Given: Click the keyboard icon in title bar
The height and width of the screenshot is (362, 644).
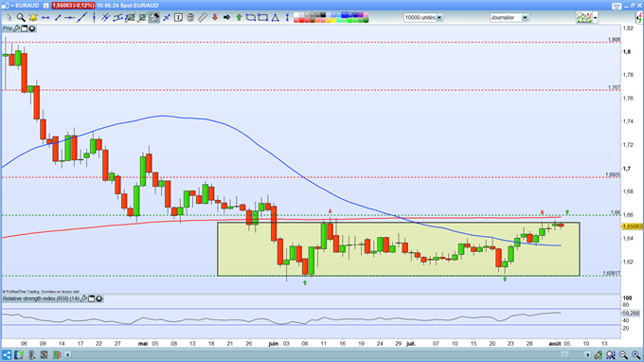Looking at the screenshot, I should coord(617,6).
